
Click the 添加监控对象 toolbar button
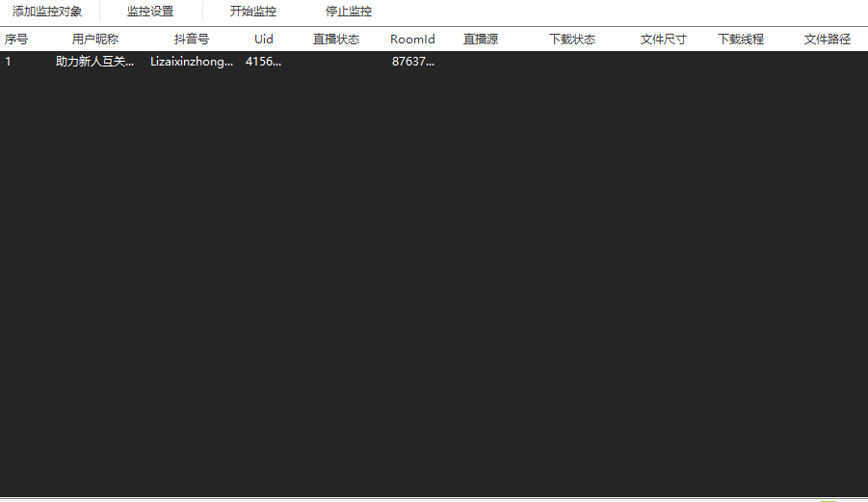pyautogui.click(x=47, y=12)
